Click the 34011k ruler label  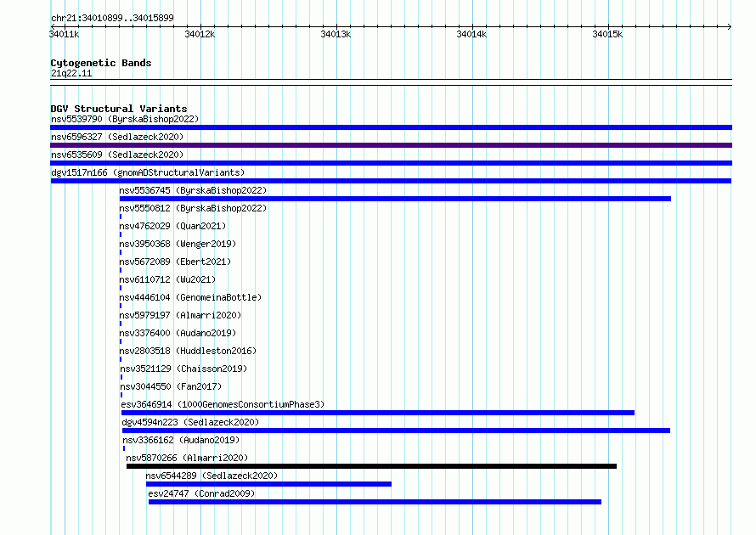click(64, 34)
